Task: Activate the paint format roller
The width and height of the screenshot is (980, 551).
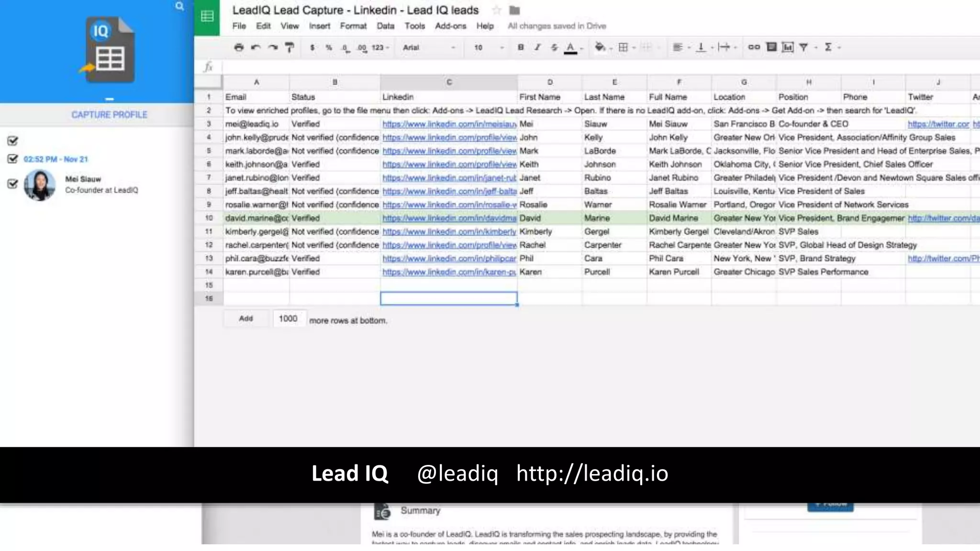Action: pos(290,47)
